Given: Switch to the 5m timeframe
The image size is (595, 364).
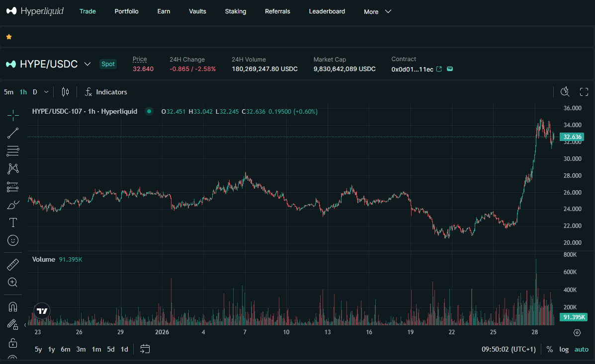Looking at the screenshot, I should click(8, 92).
